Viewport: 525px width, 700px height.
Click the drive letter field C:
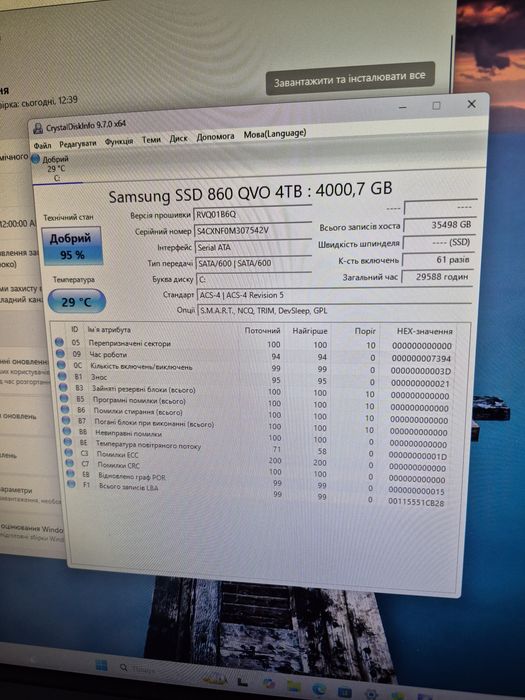(254, 279)
